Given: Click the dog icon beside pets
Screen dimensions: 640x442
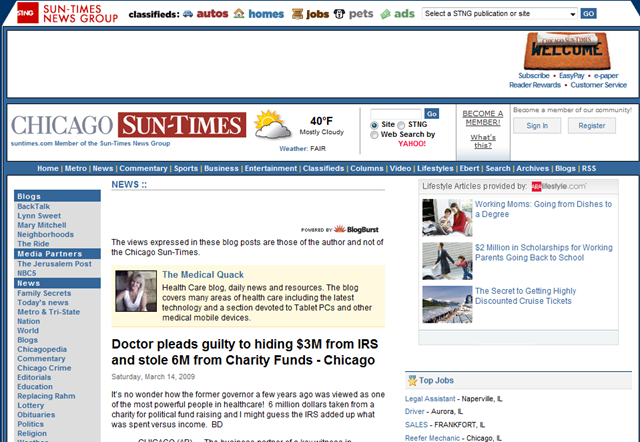Looking at the screenshot, I should pos(339,14).
